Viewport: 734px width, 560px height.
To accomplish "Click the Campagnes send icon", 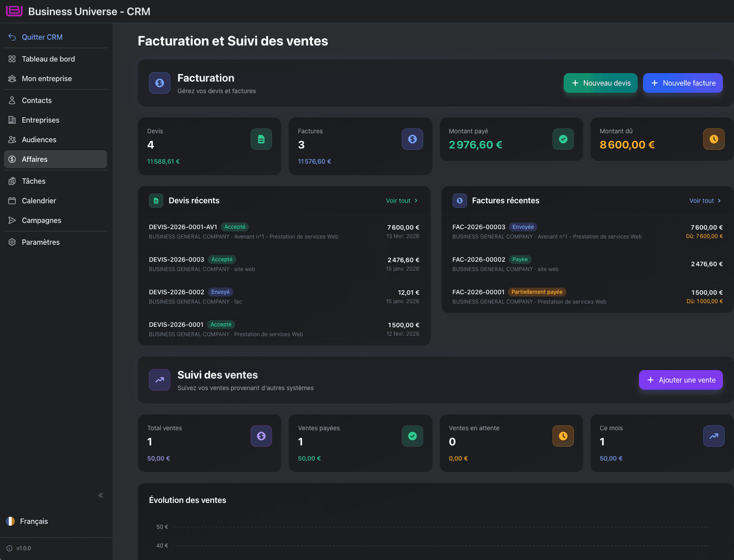I will [x=12, y=220].
